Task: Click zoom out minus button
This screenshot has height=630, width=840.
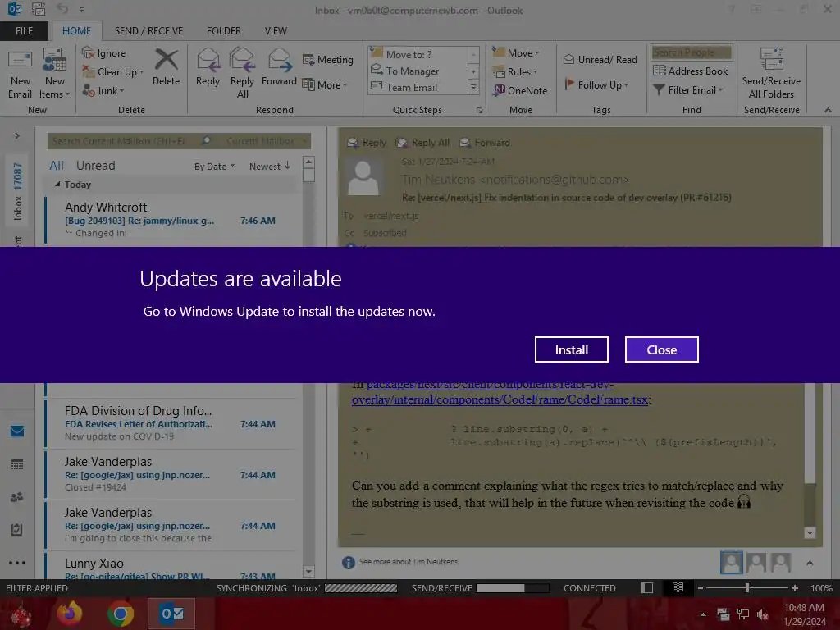Action: [x=701, y=588]
